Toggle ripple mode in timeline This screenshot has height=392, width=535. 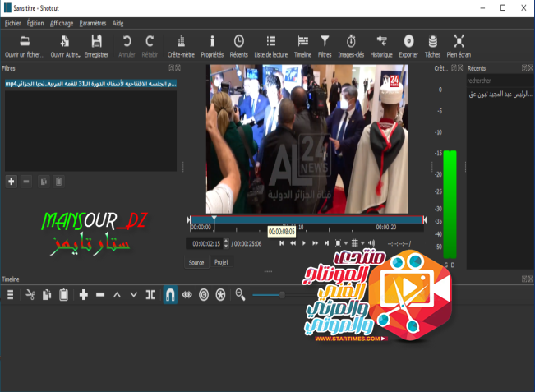[204, 295]
